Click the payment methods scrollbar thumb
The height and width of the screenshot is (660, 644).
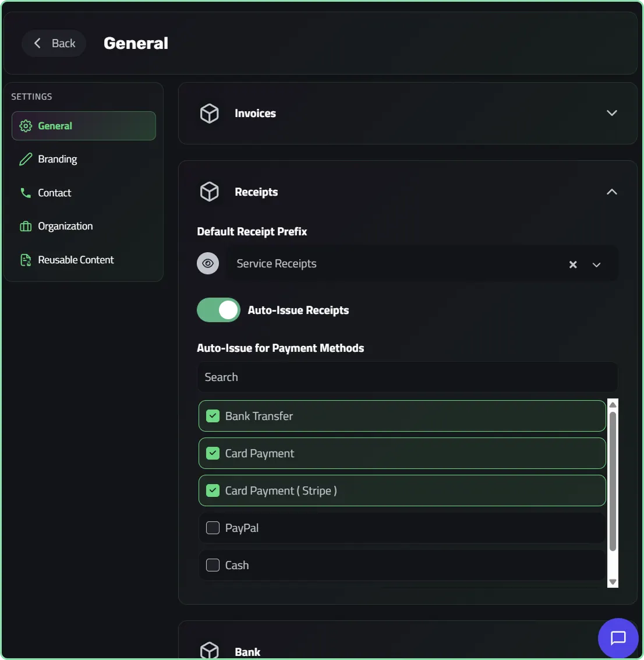pos(613,481)
